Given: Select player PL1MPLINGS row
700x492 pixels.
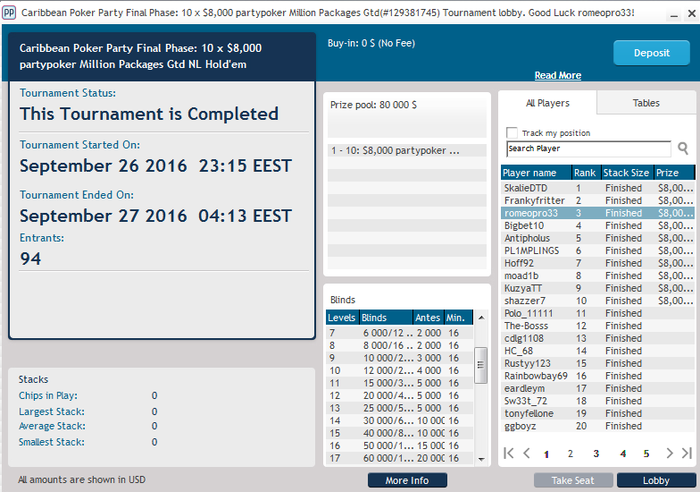Looking at the screenshot, I should point(598,250).
